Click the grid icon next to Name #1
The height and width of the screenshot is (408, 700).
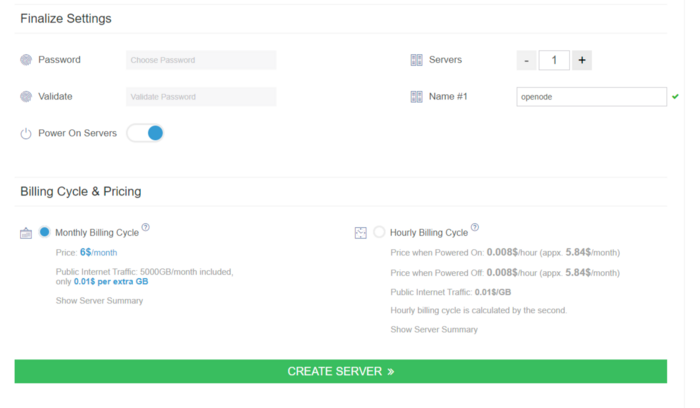coord(416,97)
